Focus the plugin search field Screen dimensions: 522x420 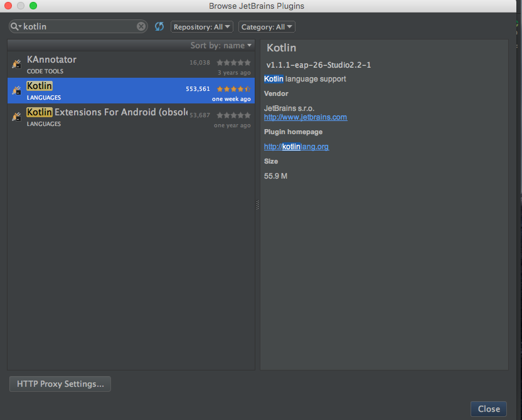coord(79,26)
